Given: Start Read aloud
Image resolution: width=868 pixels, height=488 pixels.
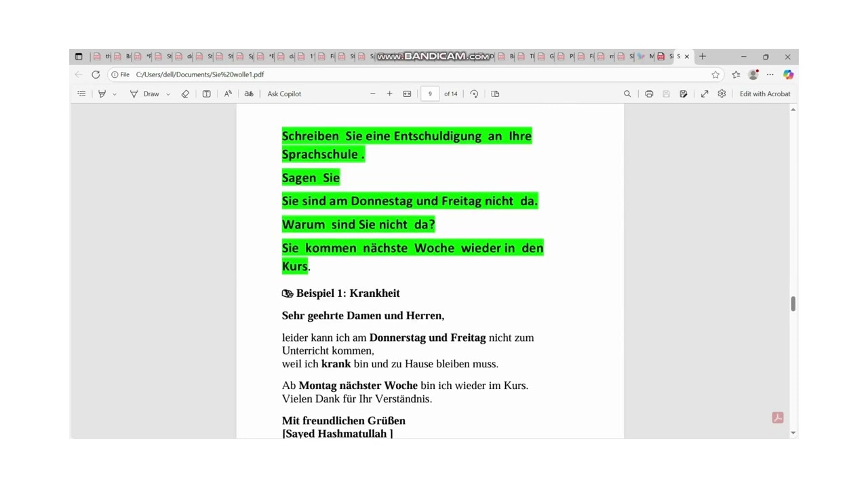Looking at the screenshot, I should pyautogui.click(x=228, y=94).
